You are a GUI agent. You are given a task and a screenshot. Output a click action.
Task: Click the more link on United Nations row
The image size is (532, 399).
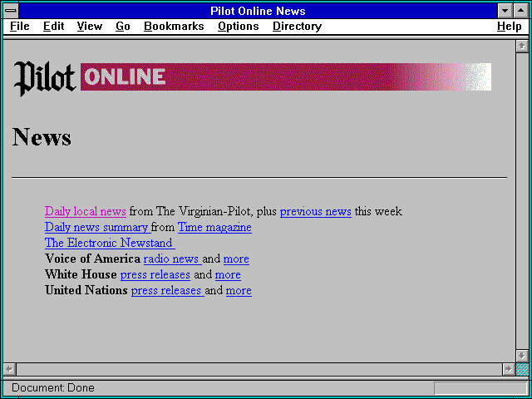239,290
